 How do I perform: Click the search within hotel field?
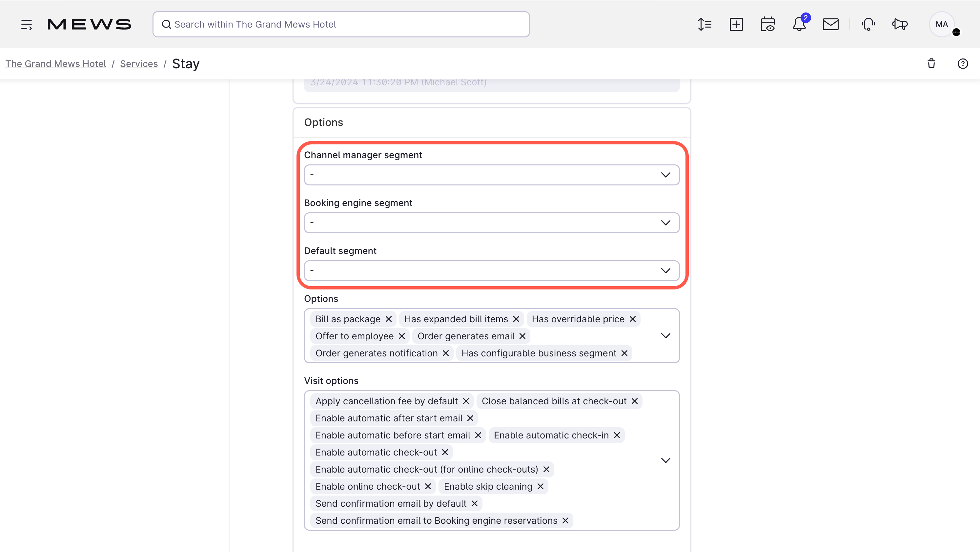pyautogui.click(x=341, y=24)
